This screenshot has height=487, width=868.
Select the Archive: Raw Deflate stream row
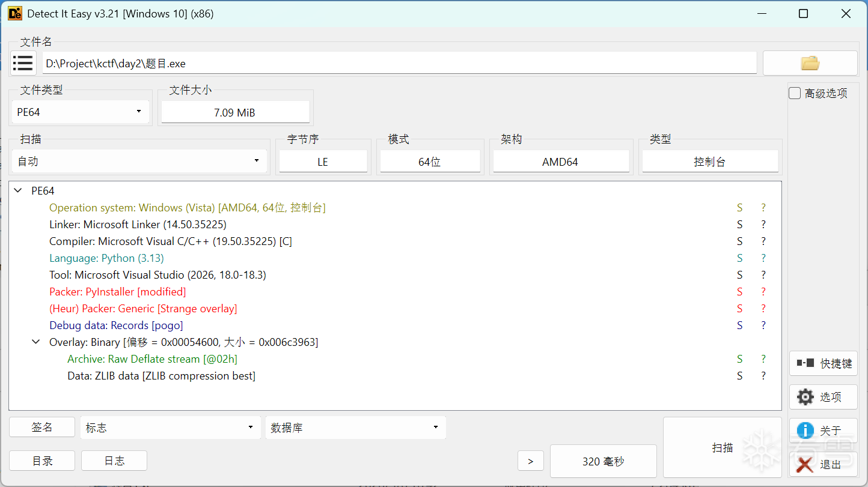click(396, 359)
